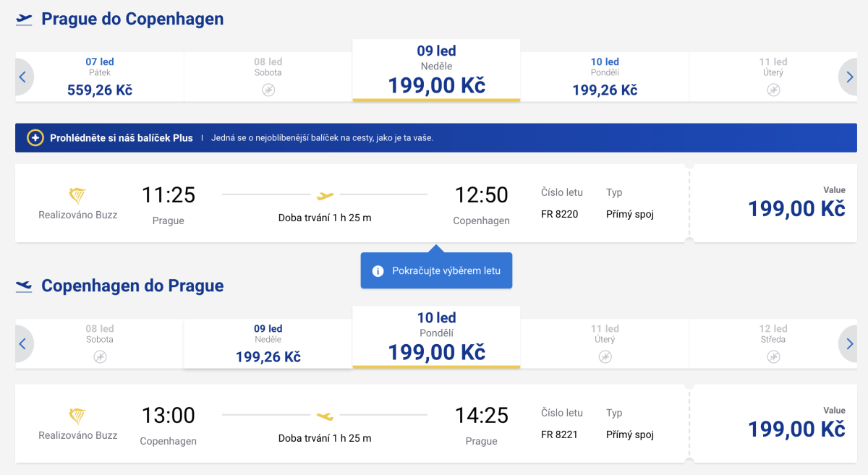Select outbound date 07 led Pátek
Viewport: 868px width, 475px height.
coord(100,77)
